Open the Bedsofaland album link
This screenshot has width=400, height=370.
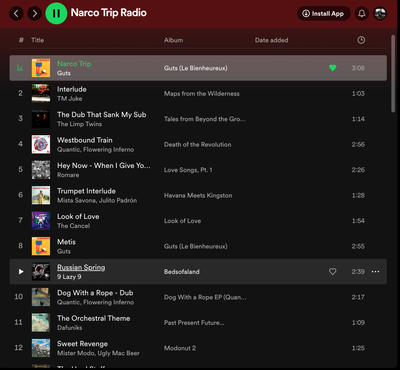coord(181,272)
